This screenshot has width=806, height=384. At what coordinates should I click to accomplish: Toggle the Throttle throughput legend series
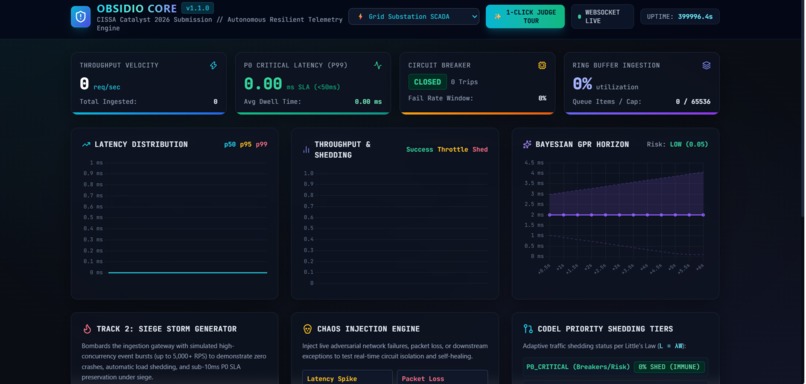click(x=452, y=150)
